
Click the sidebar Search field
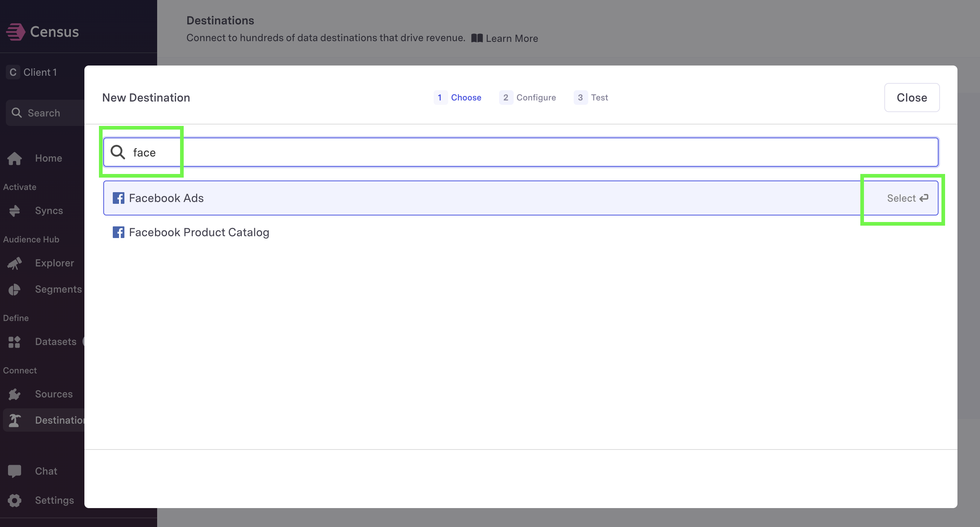pos(45,113)
